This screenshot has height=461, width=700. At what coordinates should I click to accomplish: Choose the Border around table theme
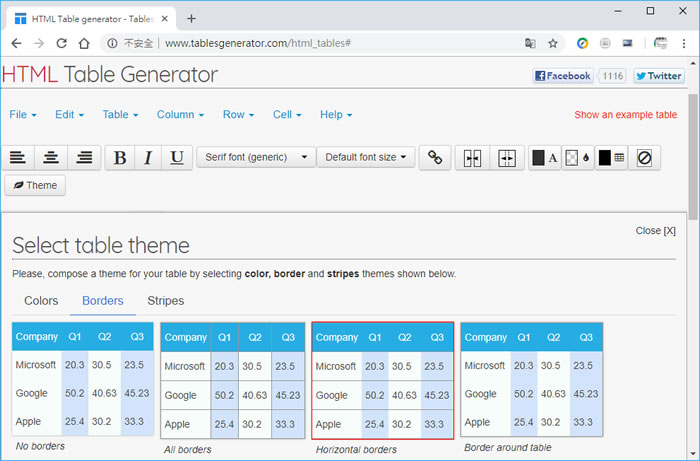coord(531,379)
